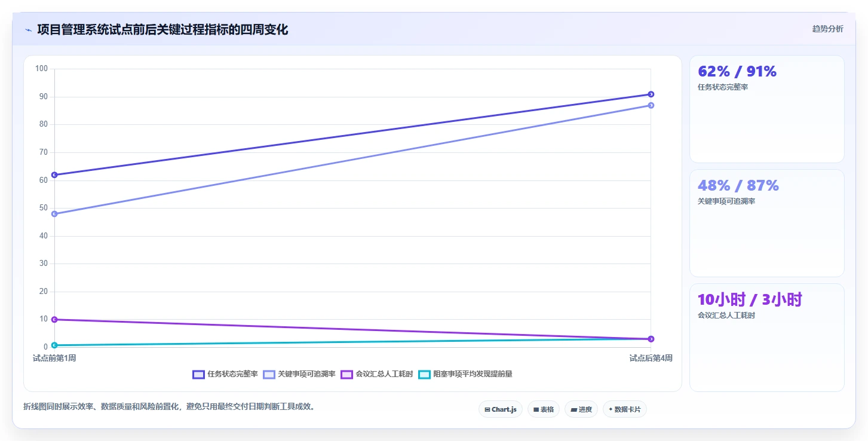Click the 100 label on the y-axis
The image size is (868, 441).
pyautogui.click(x=41, y=69)
